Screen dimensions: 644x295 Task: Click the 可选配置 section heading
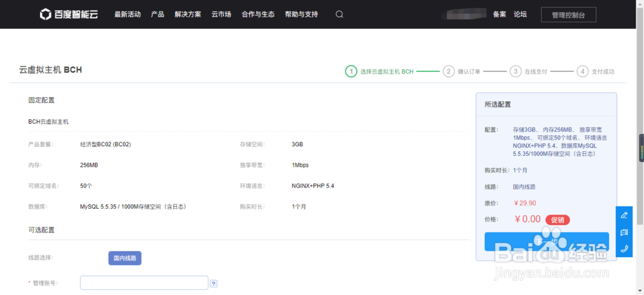pyautogui.click(x=41, y=230)
